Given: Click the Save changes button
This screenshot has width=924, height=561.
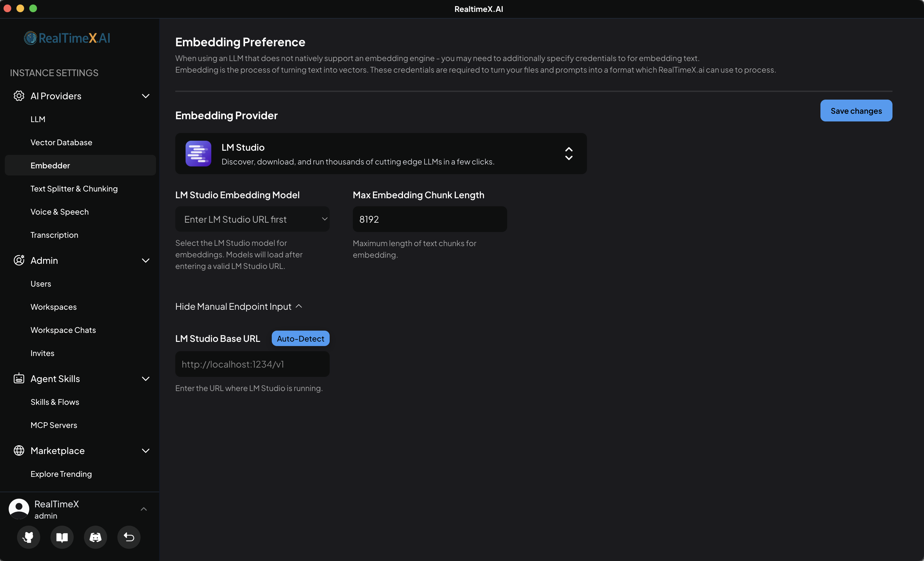Looking at the screenshot, I should (856, 111).
